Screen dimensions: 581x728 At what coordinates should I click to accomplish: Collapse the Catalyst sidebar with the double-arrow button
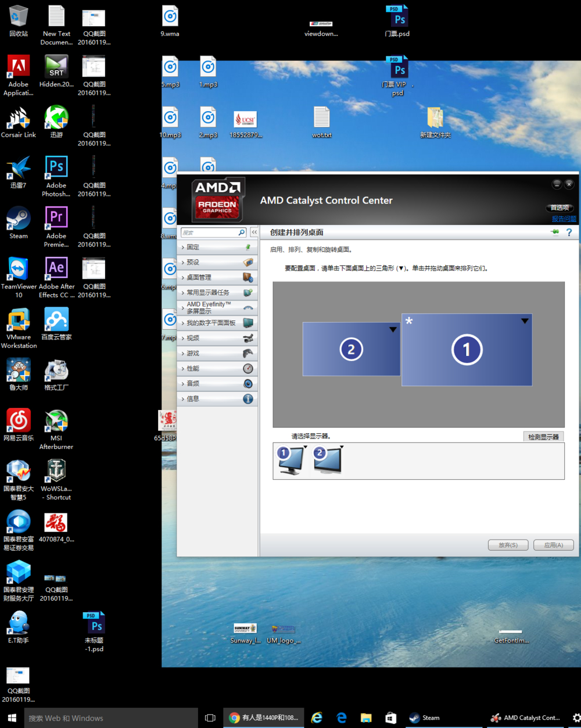coord(254,232)
